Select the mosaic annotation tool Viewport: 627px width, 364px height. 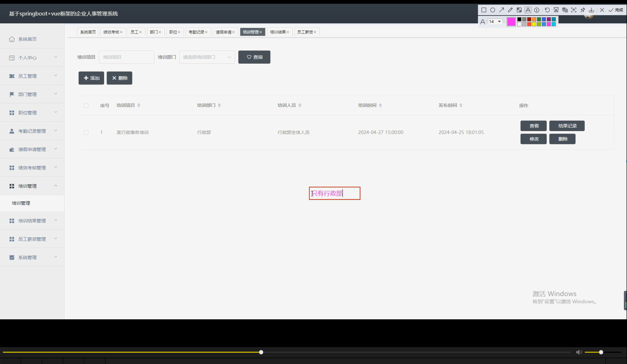tap(519, 10)
